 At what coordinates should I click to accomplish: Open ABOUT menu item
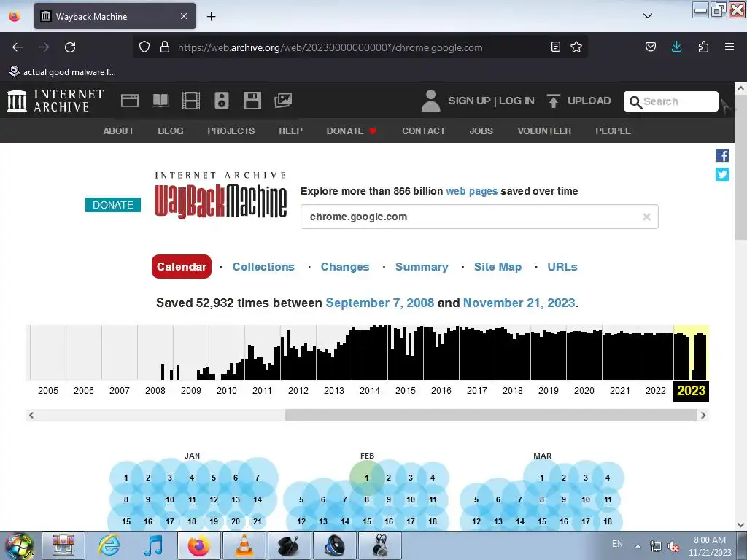119,131
